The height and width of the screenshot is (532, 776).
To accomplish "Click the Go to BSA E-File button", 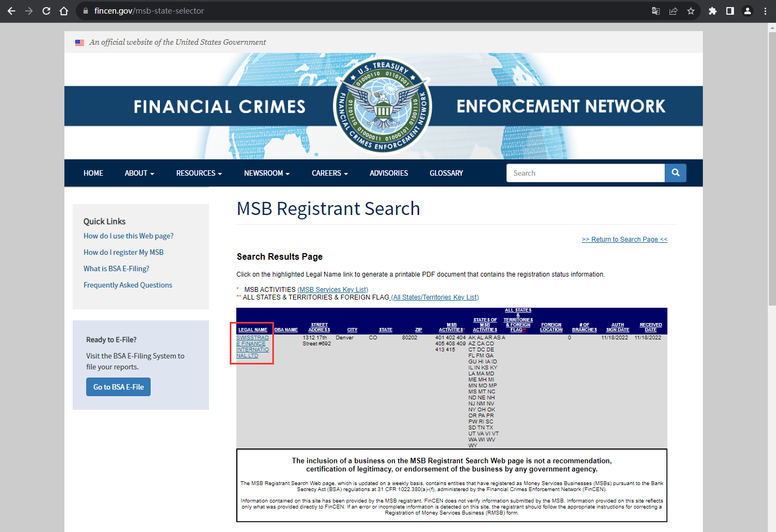I will (x=118, y=387).
